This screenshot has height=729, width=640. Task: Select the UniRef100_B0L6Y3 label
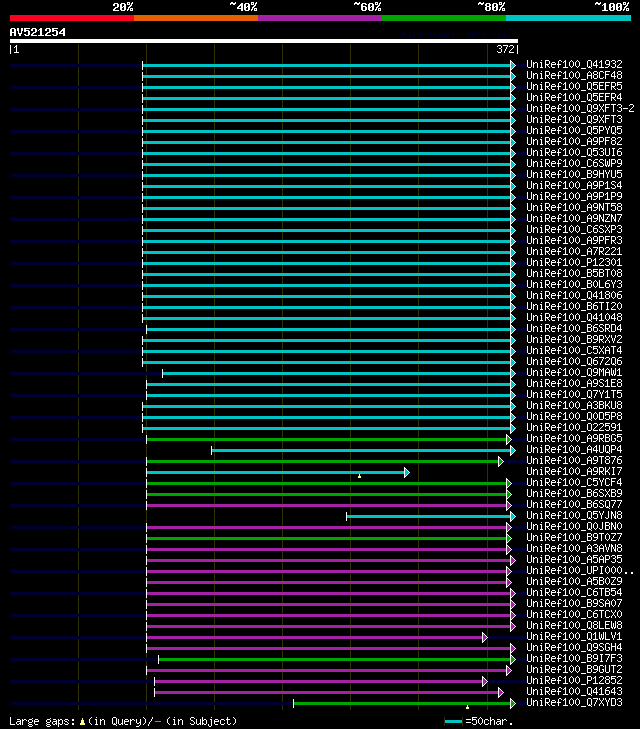click(574, 285)
